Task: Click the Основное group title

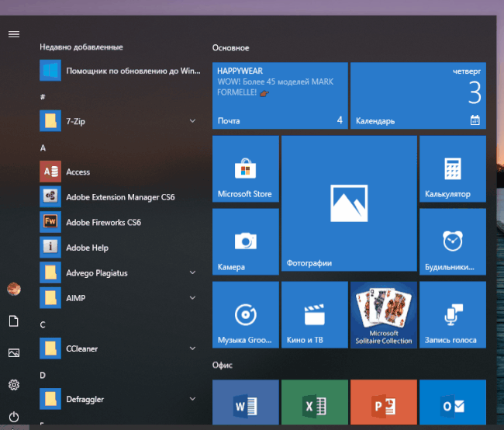Action: 231,48
